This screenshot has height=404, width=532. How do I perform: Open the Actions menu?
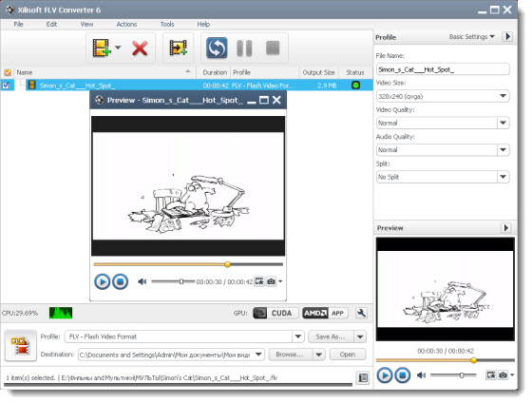[x=126, y=25]
